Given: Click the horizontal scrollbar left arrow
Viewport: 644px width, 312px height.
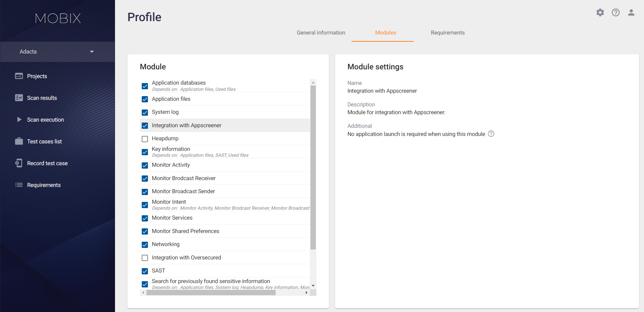Looking at the screenshot, I should (x=143, y=293).
